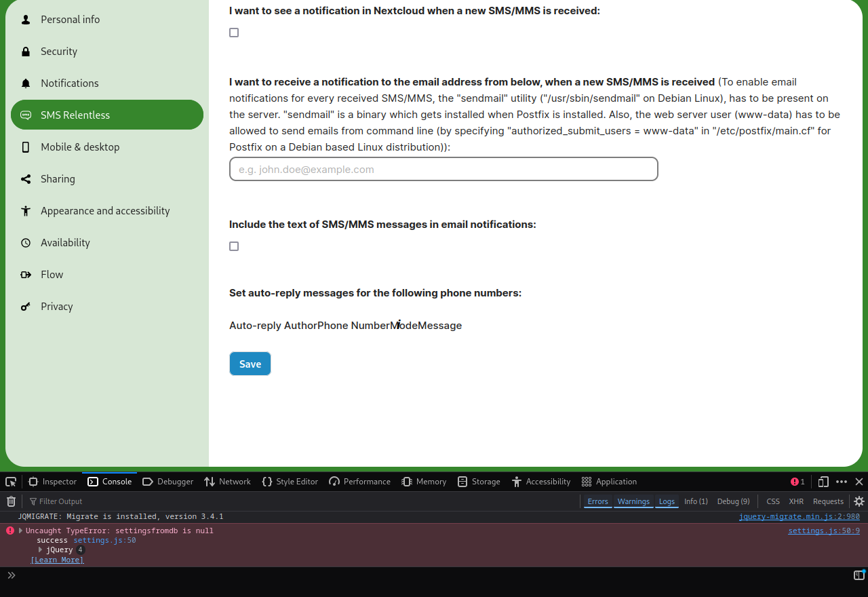Enable Nextcloud notification for new SMS checkbox
Image resolution: width=868 pixels, height=597 pixels.
click(x=234, y=33)
